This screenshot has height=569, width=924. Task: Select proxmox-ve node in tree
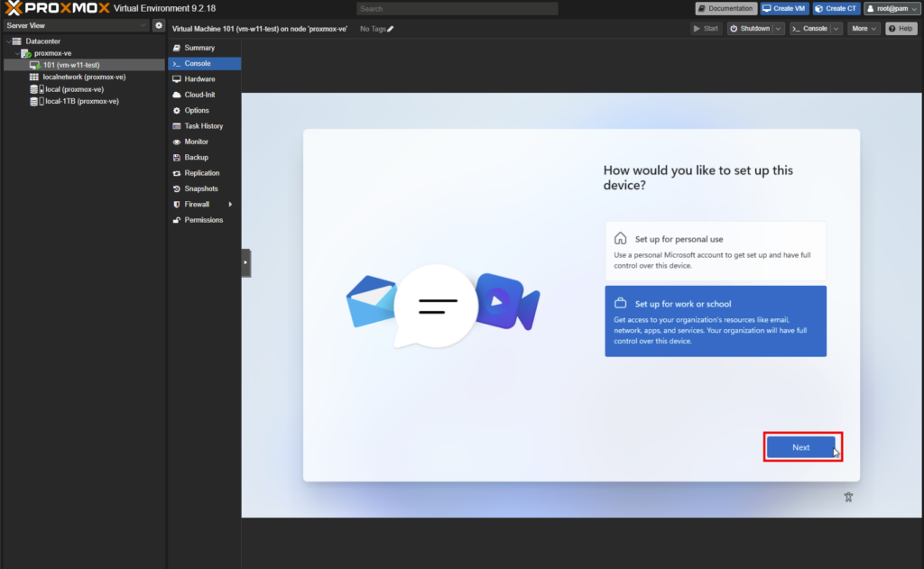point(84,53)
